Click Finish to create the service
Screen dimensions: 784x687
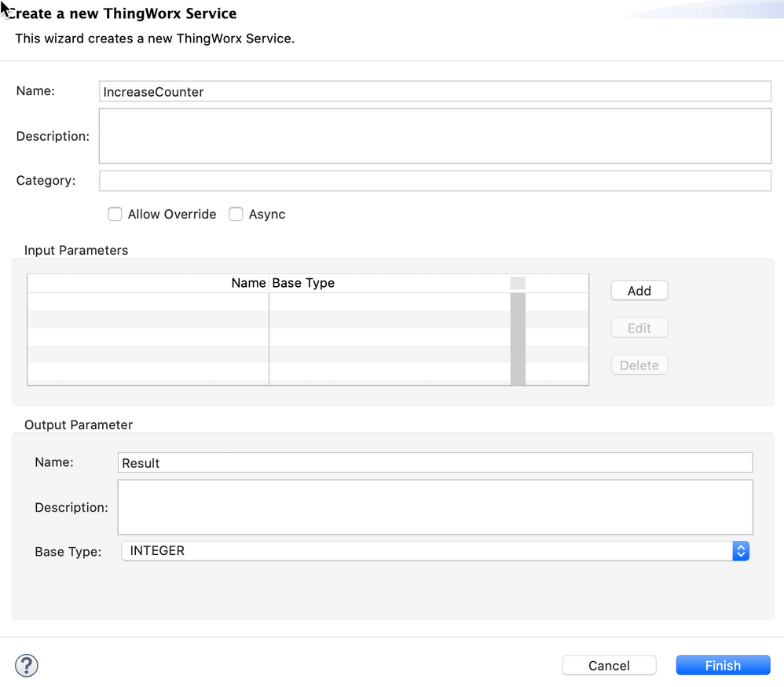(x=723, y=666)
